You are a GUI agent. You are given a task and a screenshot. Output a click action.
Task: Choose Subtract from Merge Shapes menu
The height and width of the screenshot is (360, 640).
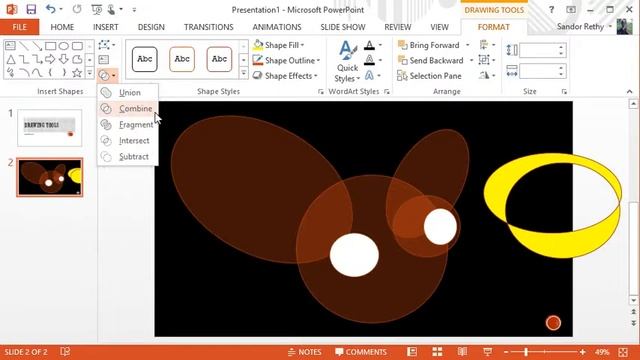coord(127,156)
